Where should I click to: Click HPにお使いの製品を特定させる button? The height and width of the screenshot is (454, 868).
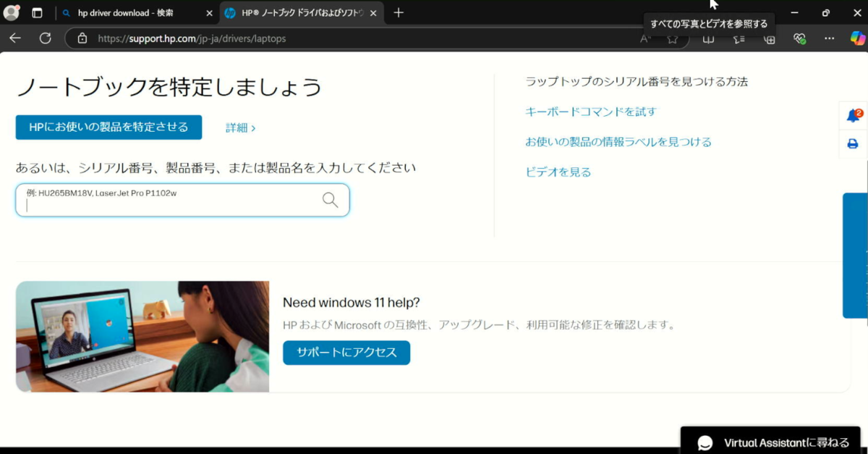[109, 127]
